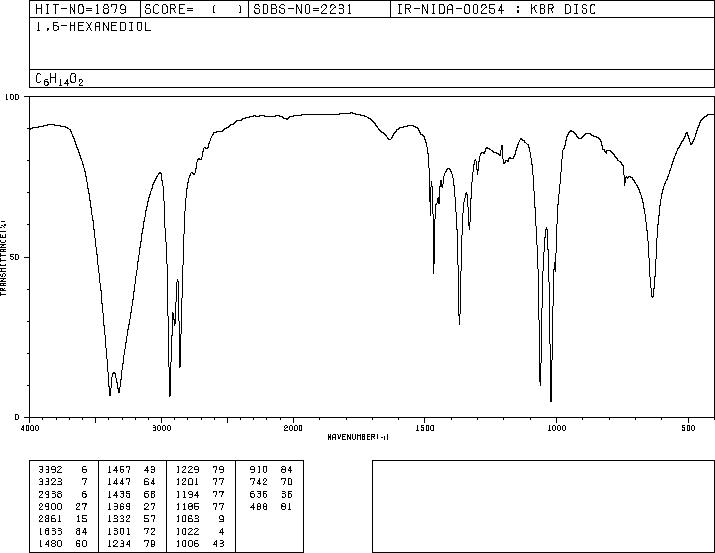
Task: Select the SDBS-NO=2231 header text
Action: point(303,9)
